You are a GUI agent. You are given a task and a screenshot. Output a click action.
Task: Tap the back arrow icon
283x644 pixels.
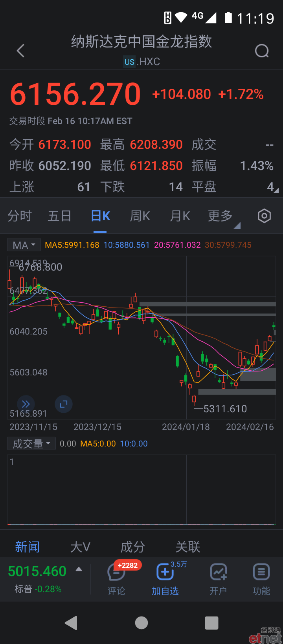coord(21,51)
